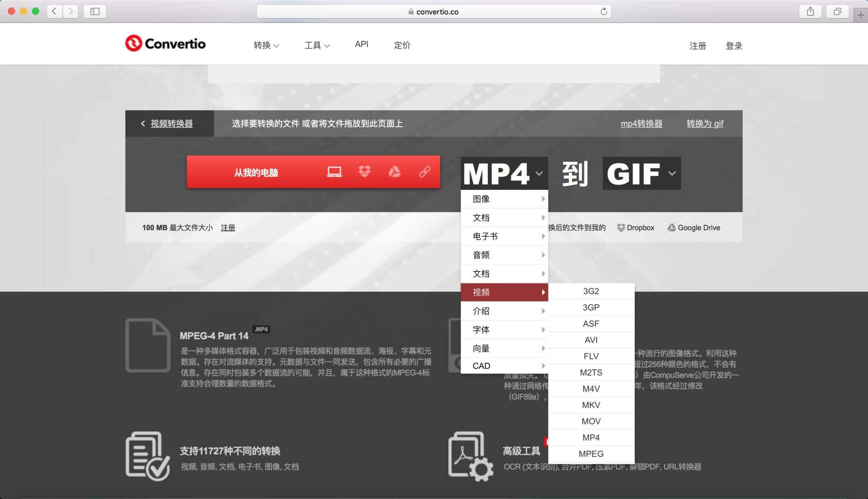Select AVI from the video format list

(591, 339)
